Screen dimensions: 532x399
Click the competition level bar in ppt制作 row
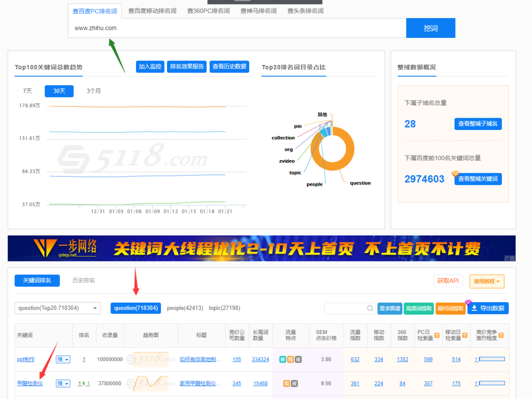click(x=492, y=359)
